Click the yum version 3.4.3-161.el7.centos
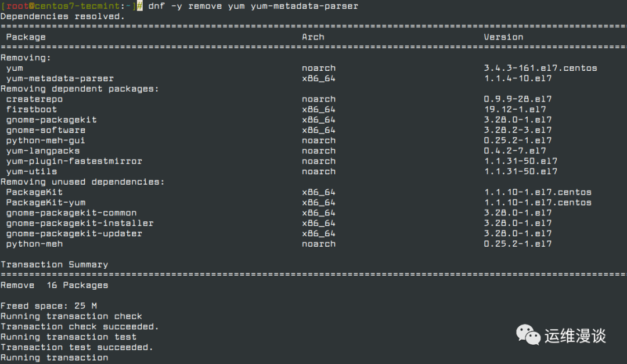This screenshot has width=627, height=364. click(x=540, y=68)
